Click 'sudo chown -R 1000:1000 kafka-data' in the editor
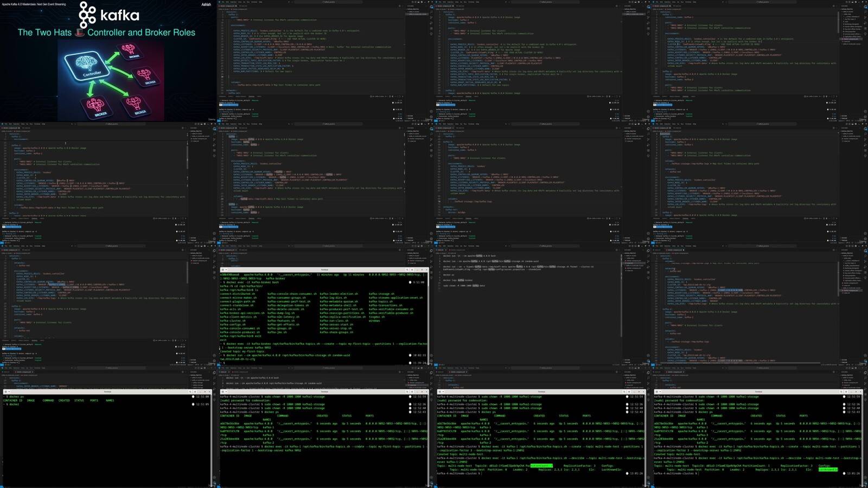The height and width of the screenshot is (488, 868). (x=464, y=285)
